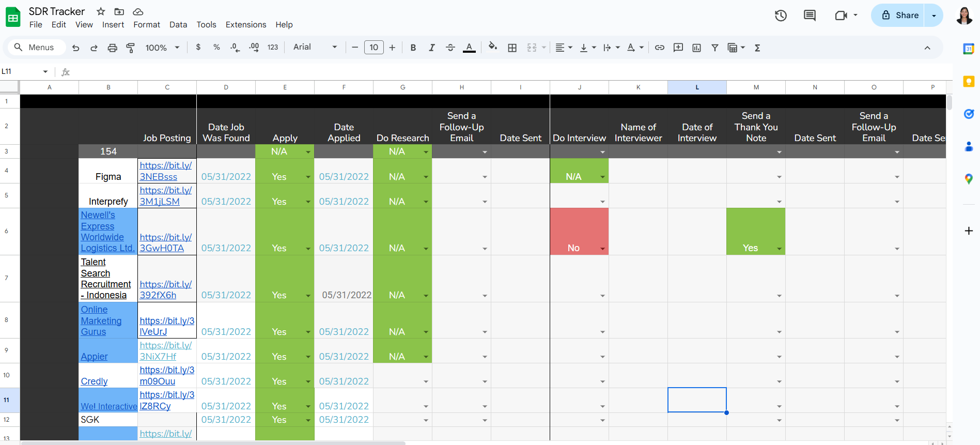View cloud save status icon
The width and height of the screenshot is (980, 445).
[138, 11]
